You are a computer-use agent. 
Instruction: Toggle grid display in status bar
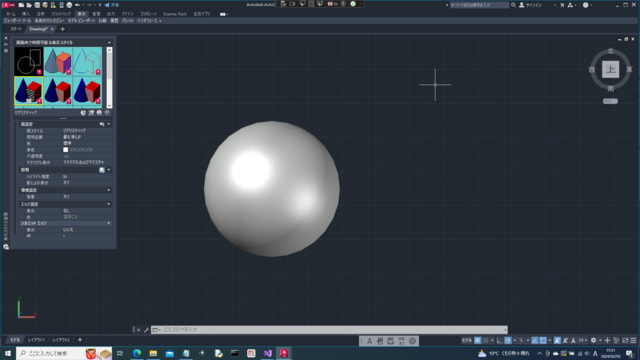click(x=478, y=340)
